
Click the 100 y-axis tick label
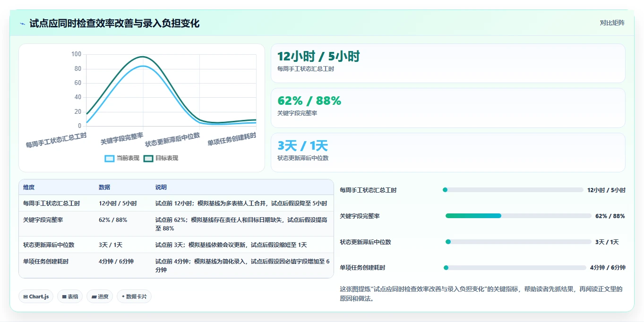click(76, 54)
